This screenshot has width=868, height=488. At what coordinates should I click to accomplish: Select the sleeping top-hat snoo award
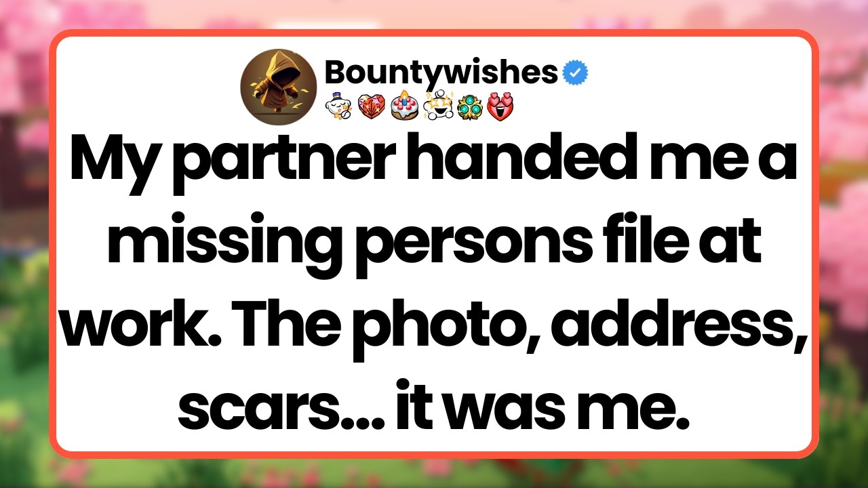(338, 105)
